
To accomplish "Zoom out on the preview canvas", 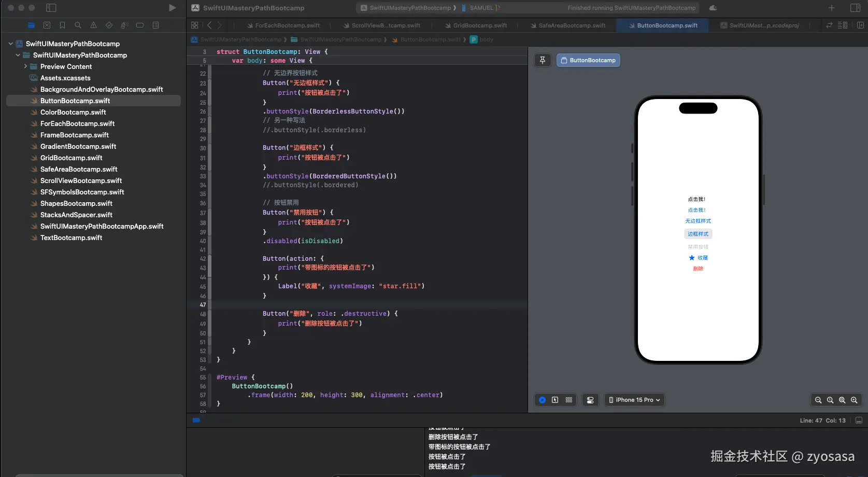I will pyautogui.click(x=818, y=400).
